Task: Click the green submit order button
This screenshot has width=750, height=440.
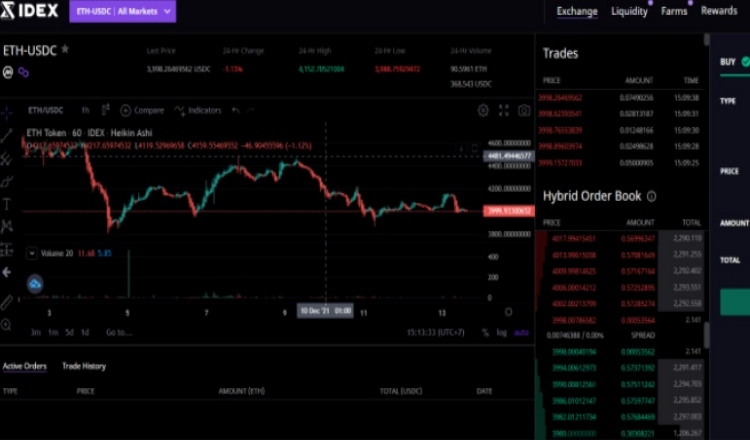Action: pos(735,301)
